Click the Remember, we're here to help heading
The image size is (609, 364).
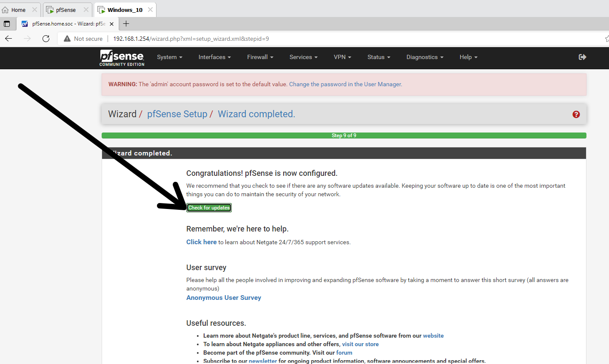[x=237, y=229]
